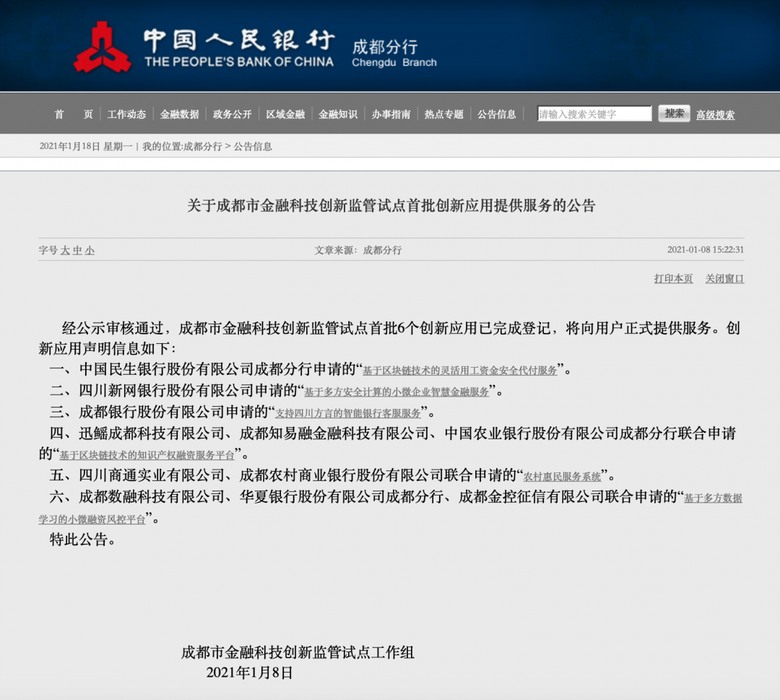Open the 高级搜索 advanced search link
The width and height of the screenshot is (780, 700).
click(x=715, y=115)
